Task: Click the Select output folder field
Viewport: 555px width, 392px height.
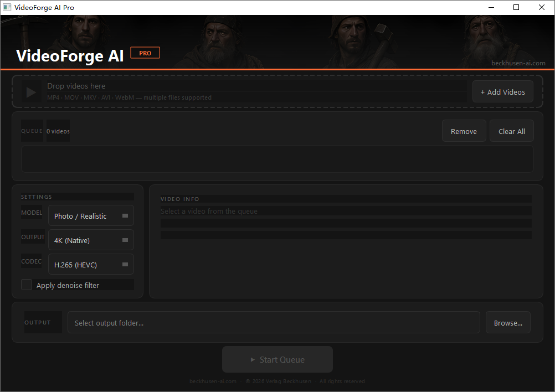Action: (x=274, y=322)
